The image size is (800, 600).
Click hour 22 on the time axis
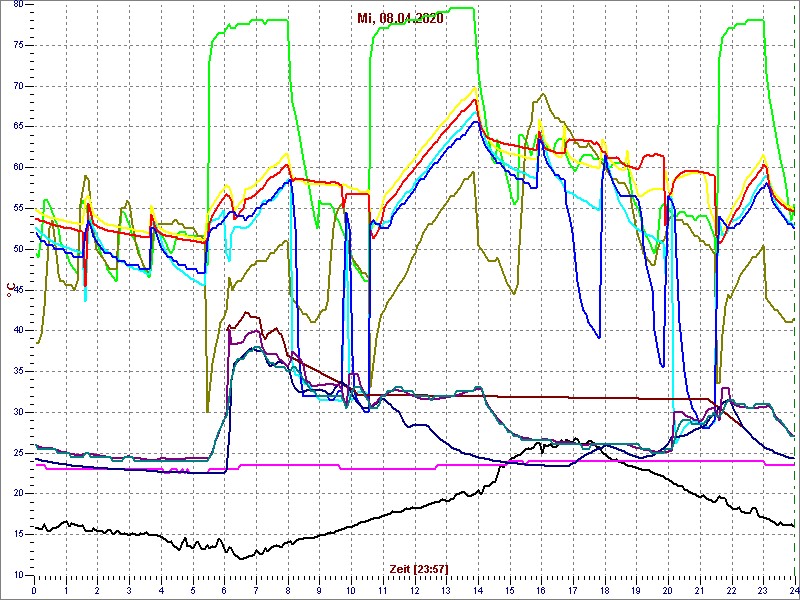(x=731, y=590)
